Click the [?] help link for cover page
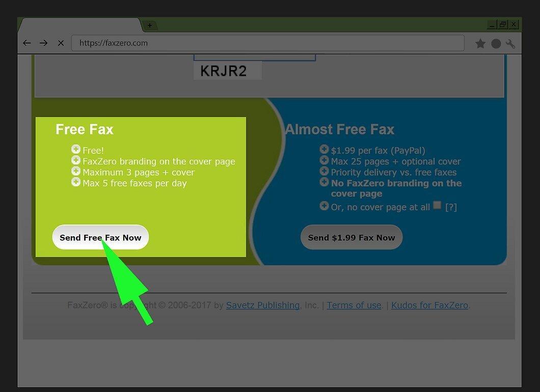 pos(451,207)
